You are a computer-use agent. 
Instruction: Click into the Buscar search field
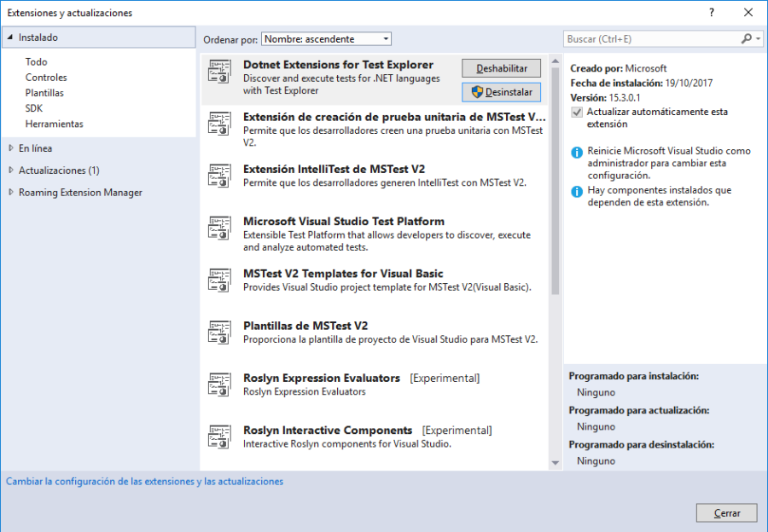click(649, 39)
